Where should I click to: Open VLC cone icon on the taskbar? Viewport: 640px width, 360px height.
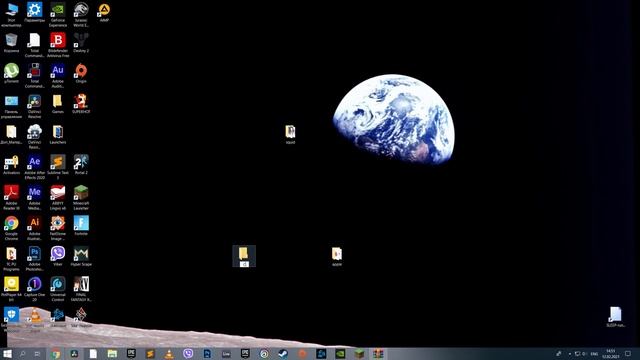169,354
